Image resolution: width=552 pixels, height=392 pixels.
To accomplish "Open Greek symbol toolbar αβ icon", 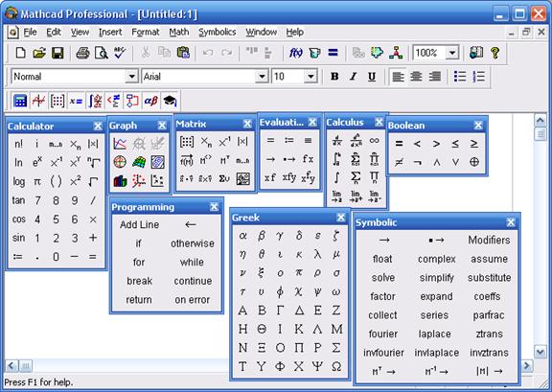I will [151, 102].
